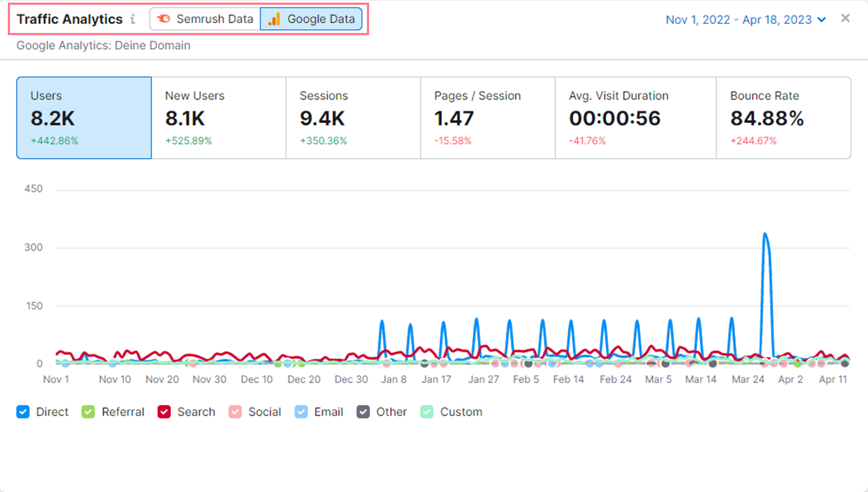Click the info icon next to Traffic Analytics
Image resolution: width=868 pixels, height=492 pixels.
pos(133,19)
